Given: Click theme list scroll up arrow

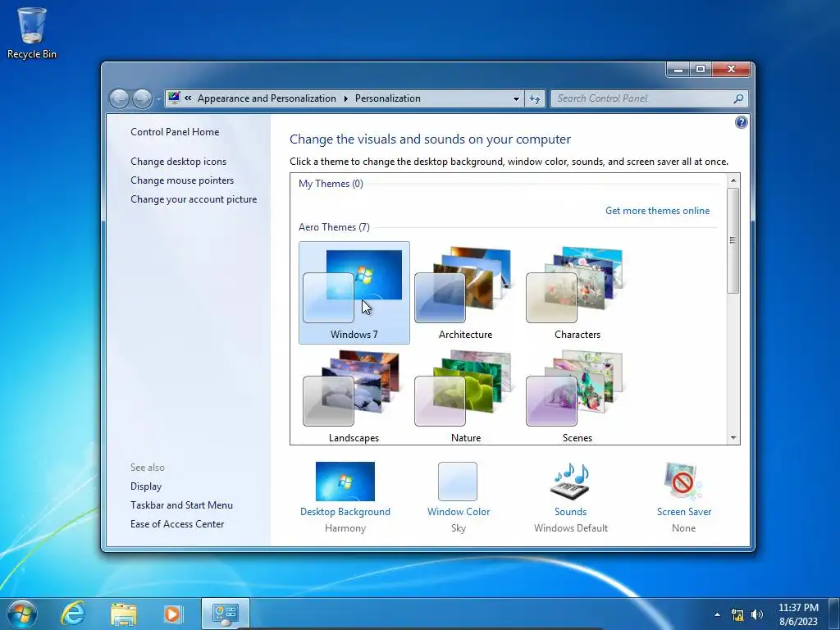Looking at the screenshot, I should [x=733, y=180].
